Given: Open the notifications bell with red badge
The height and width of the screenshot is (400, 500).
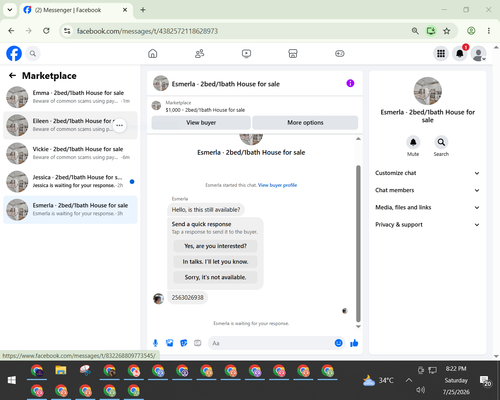Looking at the screenshot, I should click(x=460, y=53).
